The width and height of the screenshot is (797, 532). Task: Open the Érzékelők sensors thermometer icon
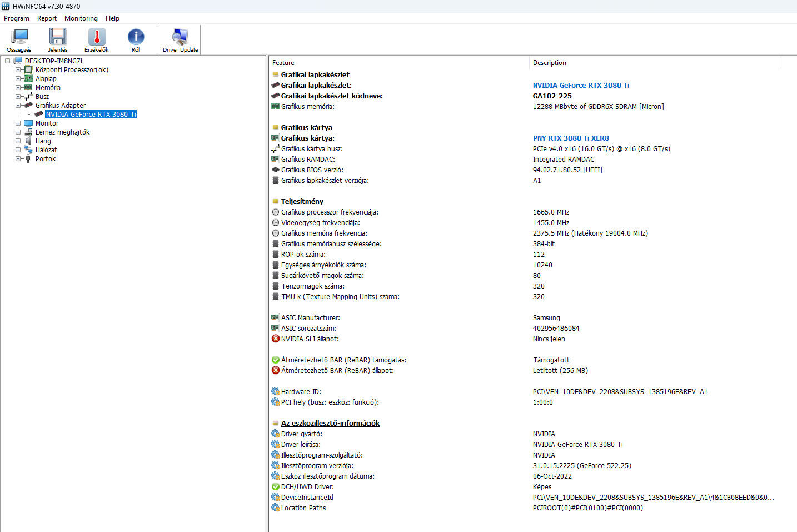click(x=97, y=37)
